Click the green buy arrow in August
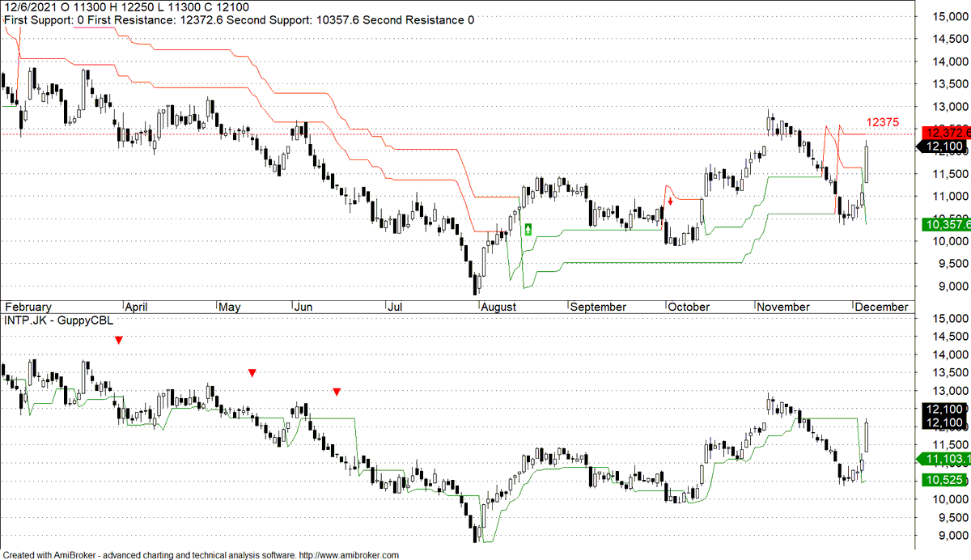The height and width of the screenshot is (560, 971). 528,229
